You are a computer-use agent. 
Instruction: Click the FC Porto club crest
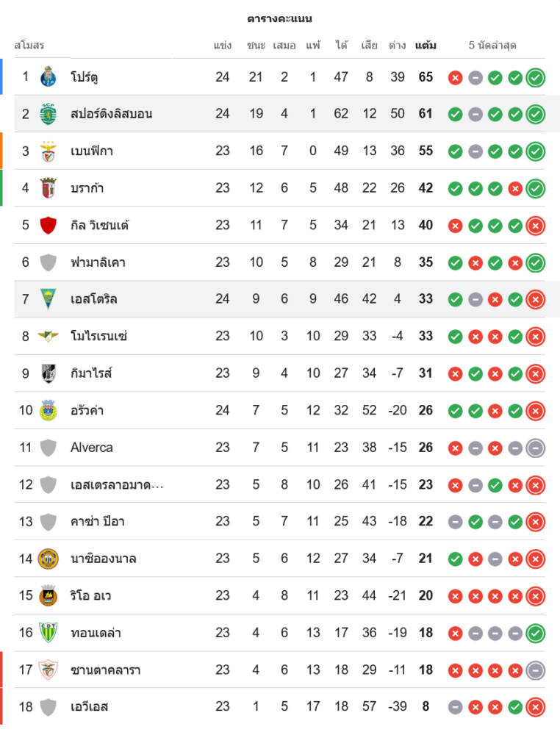(49, 76)
